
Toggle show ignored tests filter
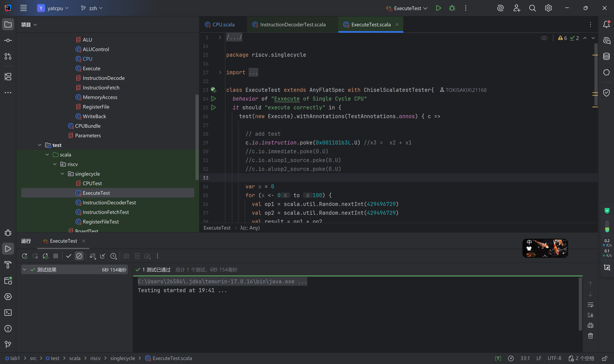coord(79,256)
